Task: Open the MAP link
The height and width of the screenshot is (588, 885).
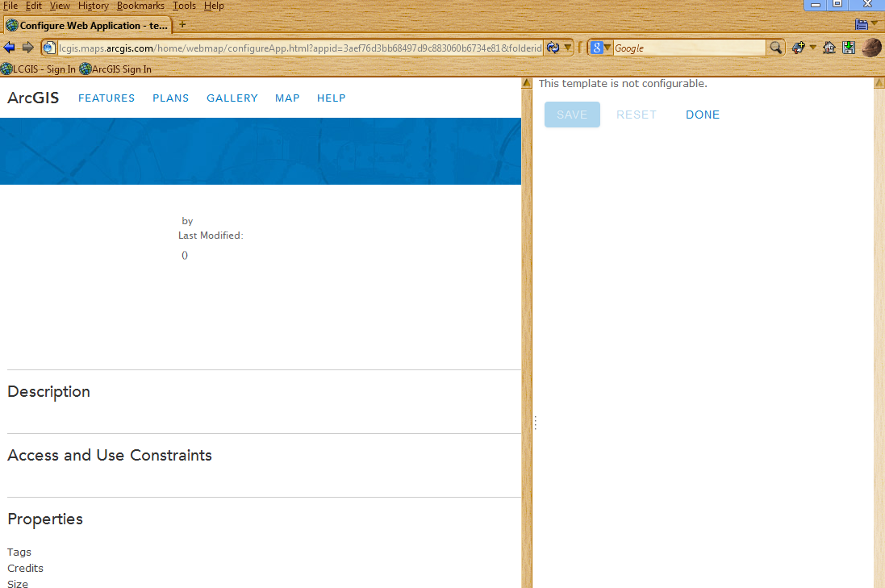Action: coord(287,98)
